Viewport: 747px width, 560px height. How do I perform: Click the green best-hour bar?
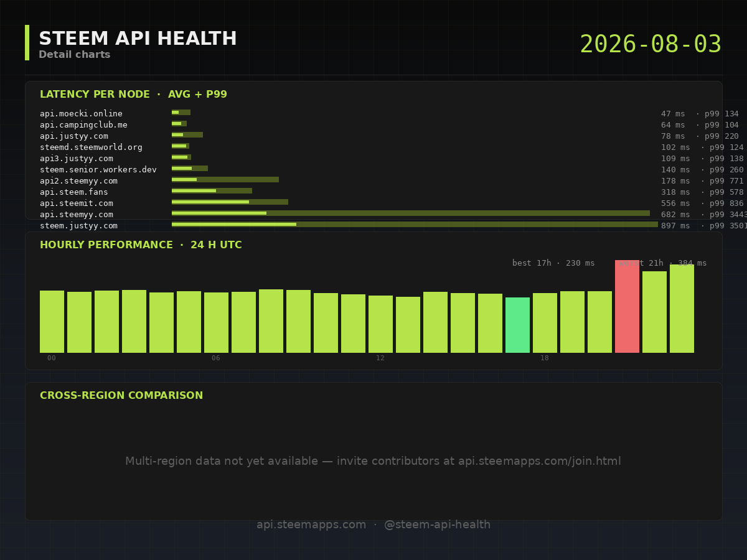(x=517, y=325)
